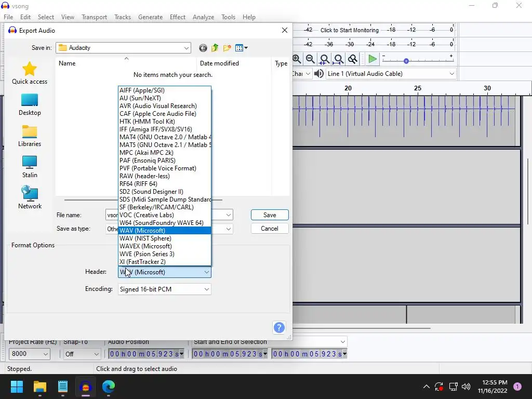This screenshot has height=399, width=532.
Task: Open the Tracks menu
Action: point(123,17)
